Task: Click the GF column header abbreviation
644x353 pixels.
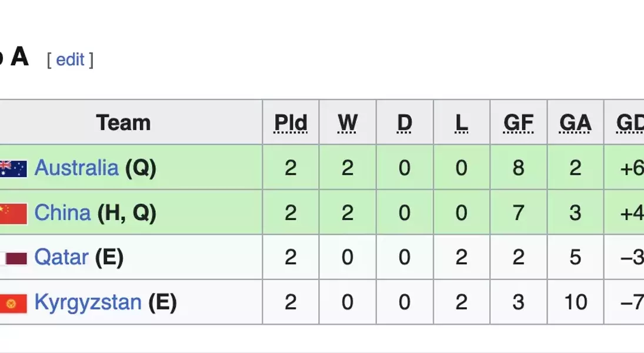Action: (x=518, y=123)
